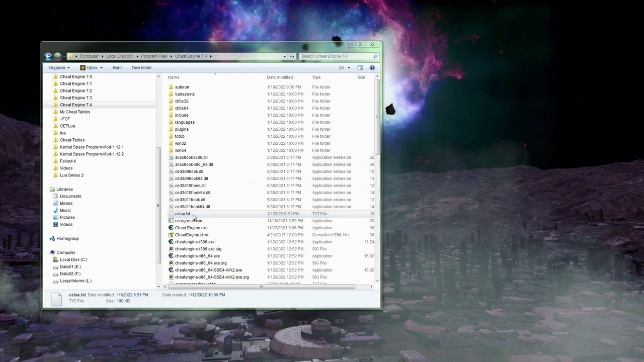Screen dimensions: 644x362
Task: Select the Cheat Engine.exe icon
Action: (x=171, y=228)
